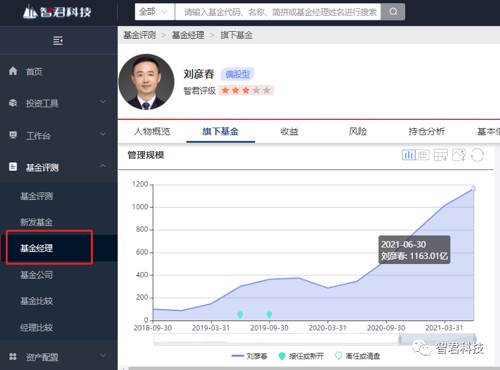Click the chart data zoom slider handle

click(x=400, y=339)
